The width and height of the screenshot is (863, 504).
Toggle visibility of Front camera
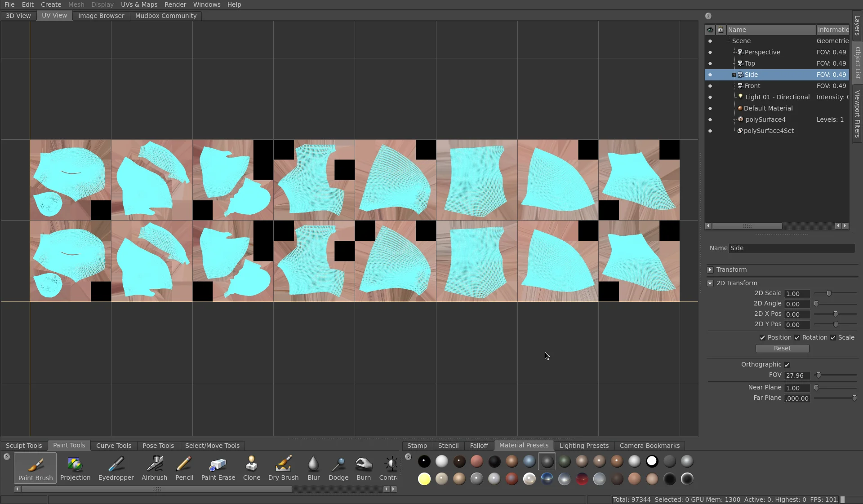pyautogui.click(x=710, y=86)
